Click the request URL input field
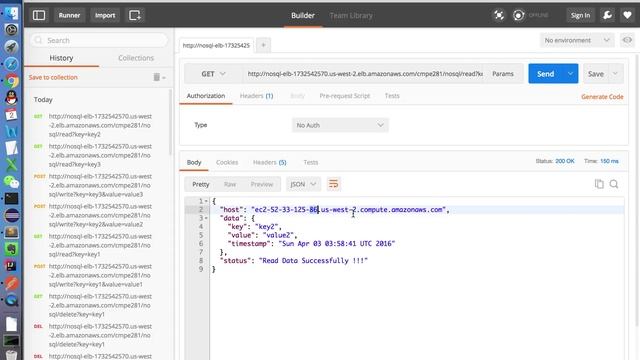This screenshot has width=640, height=360. [x=364, y=74]
